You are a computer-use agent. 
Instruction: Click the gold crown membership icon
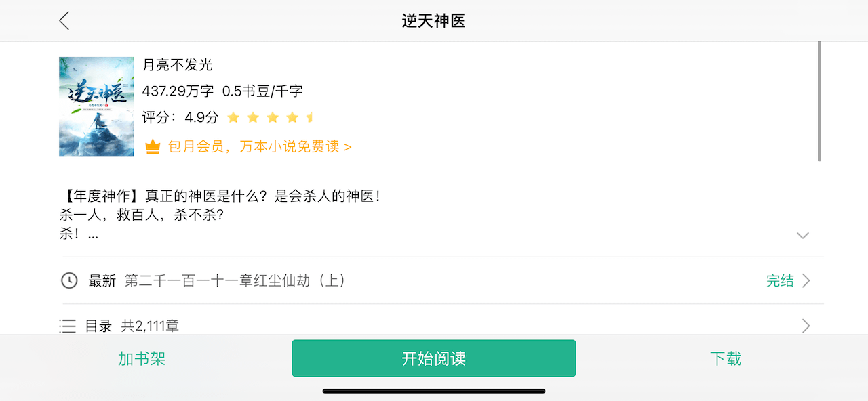[153, 146]
